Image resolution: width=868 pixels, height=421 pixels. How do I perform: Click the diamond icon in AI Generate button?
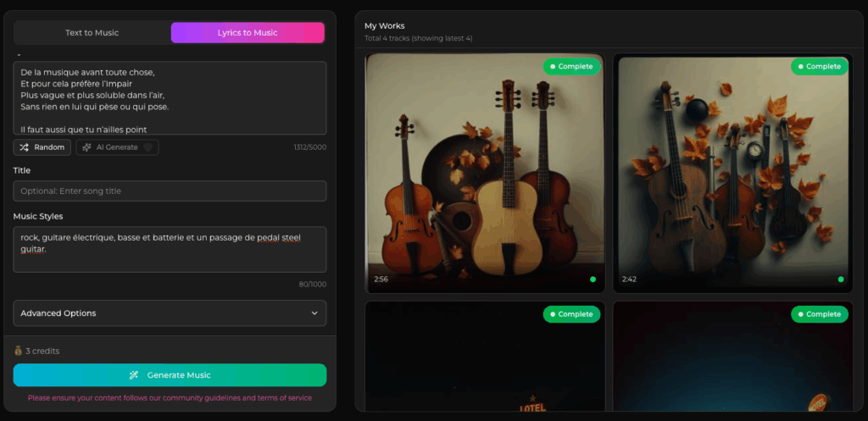point(148,147)
